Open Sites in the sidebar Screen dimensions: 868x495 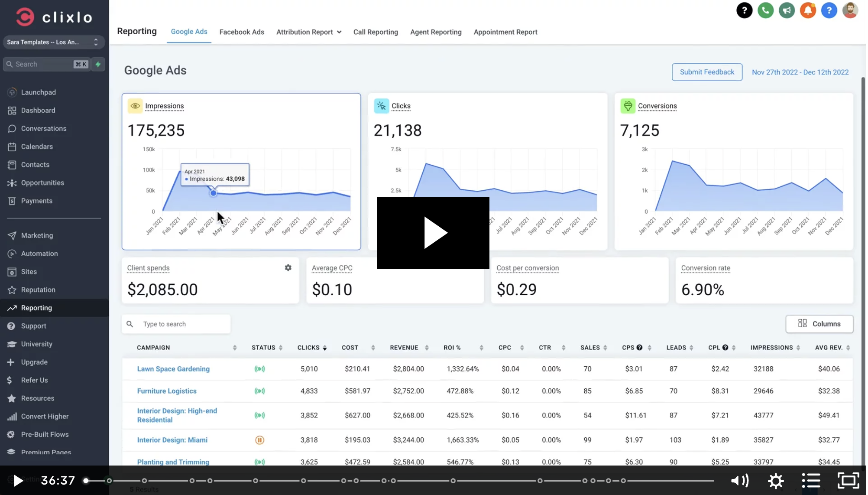[29, 272]
